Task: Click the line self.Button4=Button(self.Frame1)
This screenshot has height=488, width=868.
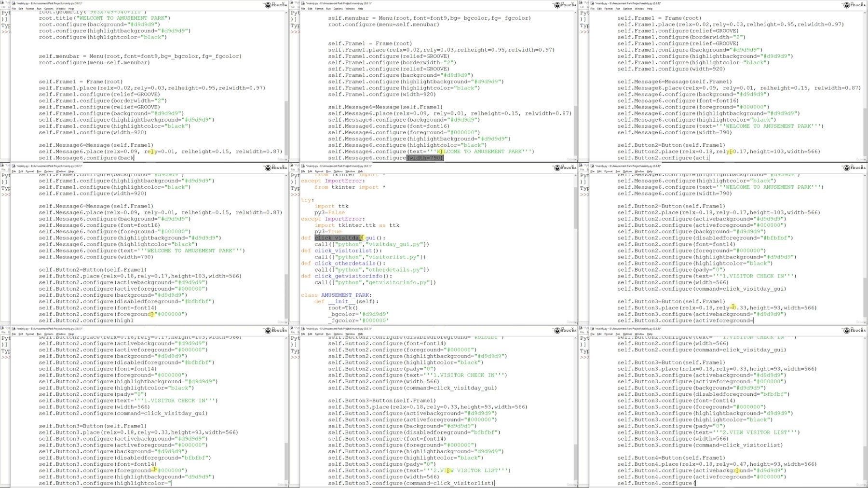Action: [671, 458]
